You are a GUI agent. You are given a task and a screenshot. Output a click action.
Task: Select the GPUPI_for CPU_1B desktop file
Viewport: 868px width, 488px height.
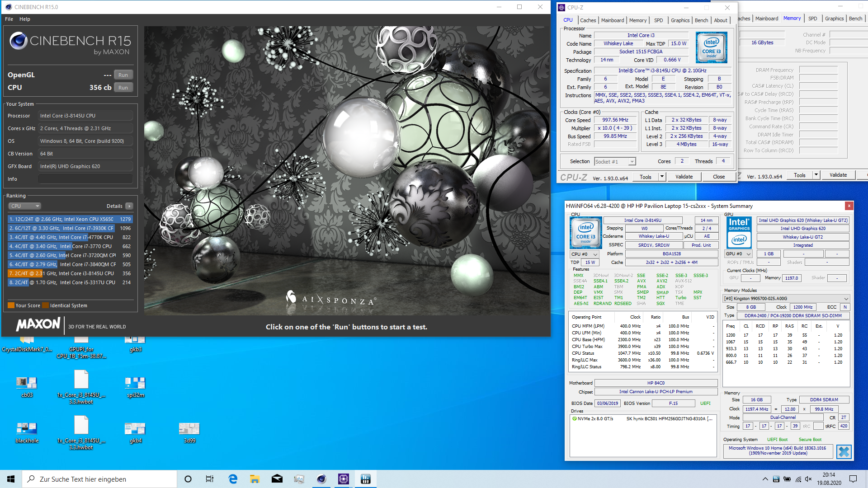coord(81,348)
